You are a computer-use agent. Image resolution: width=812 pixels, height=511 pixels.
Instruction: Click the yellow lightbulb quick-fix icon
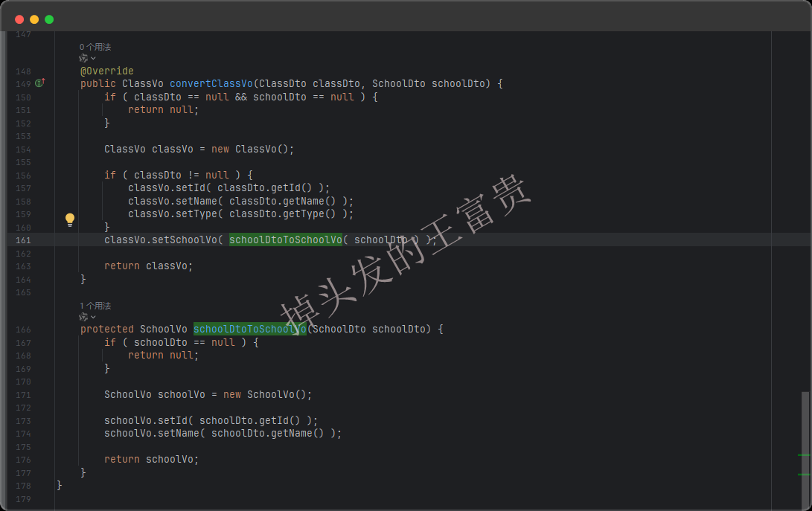pos(70,219)
